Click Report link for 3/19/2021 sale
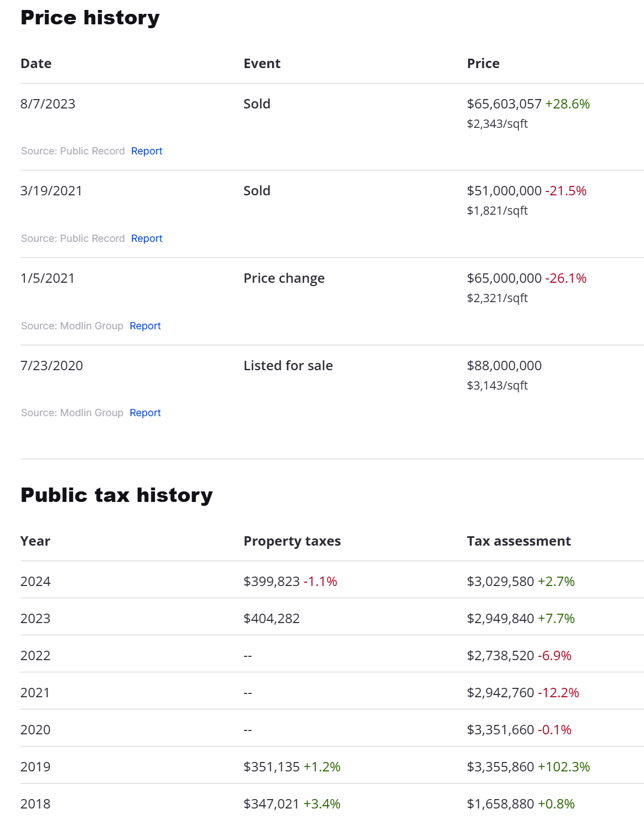The image size is (644, 819). [x=147, y=239]
